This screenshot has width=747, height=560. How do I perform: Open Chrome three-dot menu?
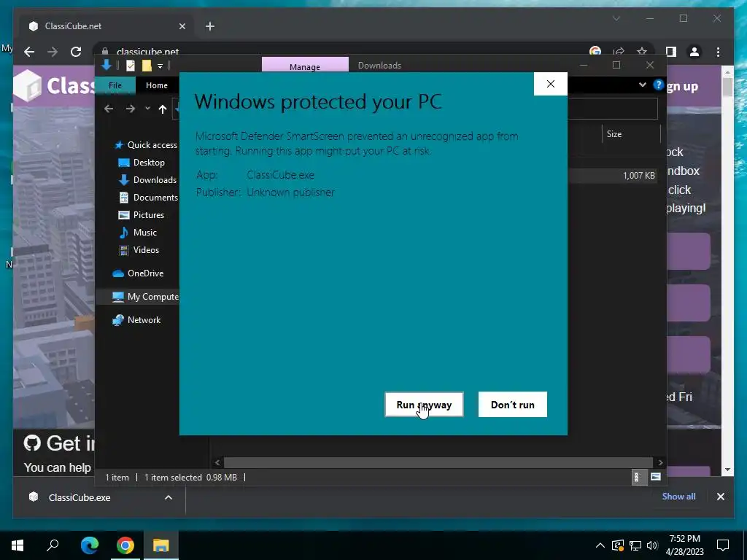point(719,52)
